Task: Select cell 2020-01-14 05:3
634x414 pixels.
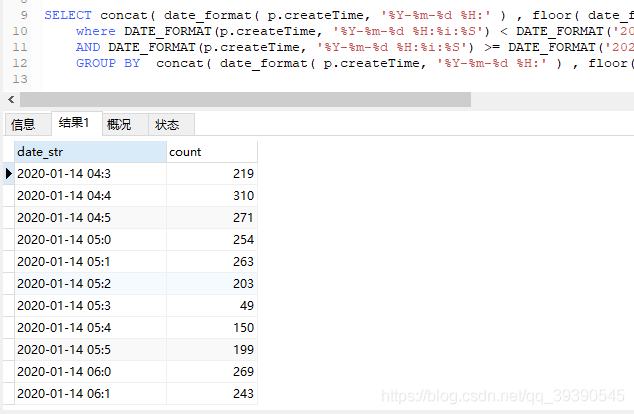Action: [x=91, y=306]
